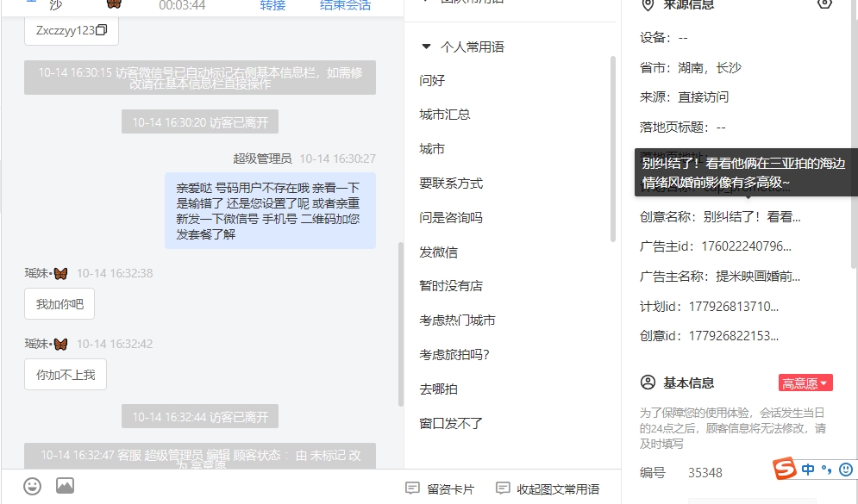Select the 暂时没有店 quick phrase
This screenshot has height=504, width=858.
pos(451,286)
